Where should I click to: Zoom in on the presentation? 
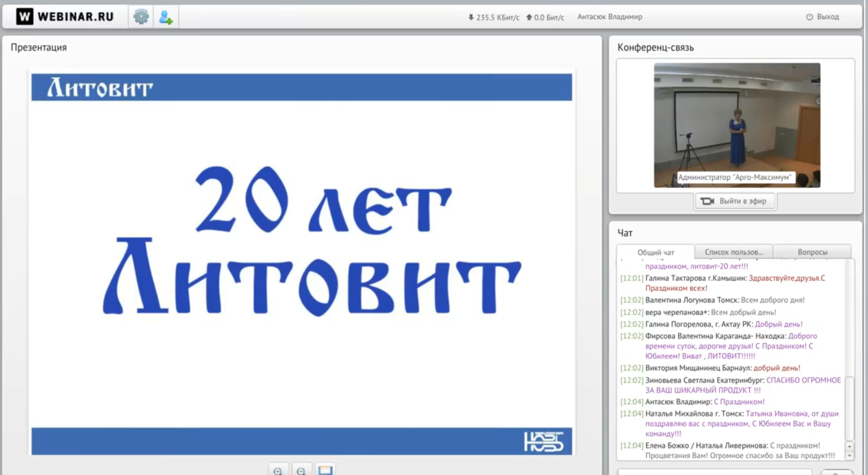pyautogui.click(x=278, y=470)
